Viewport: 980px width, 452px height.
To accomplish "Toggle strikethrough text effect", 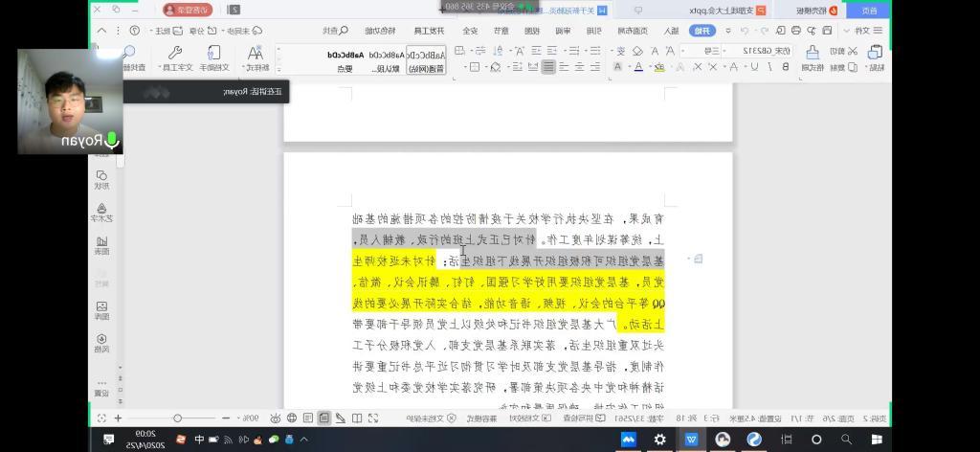I will pyautogui.click(x=734, y=68).
